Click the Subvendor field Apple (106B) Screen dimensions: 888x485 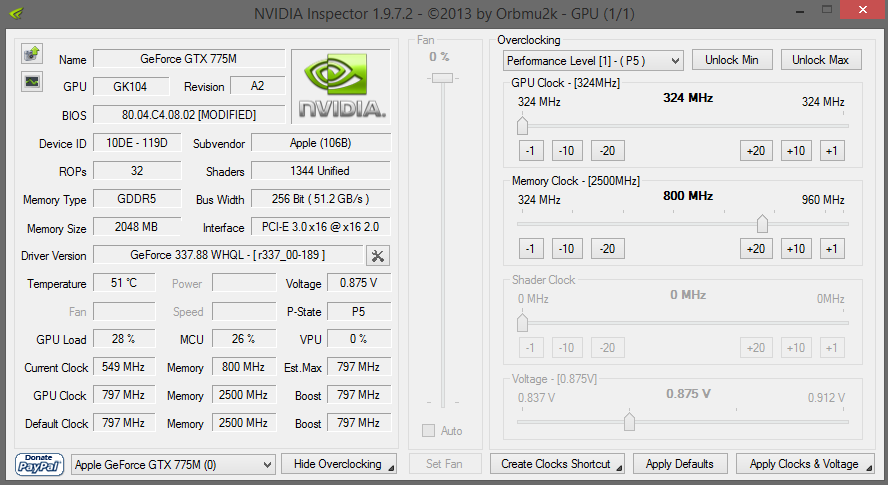tap(321, 143)
